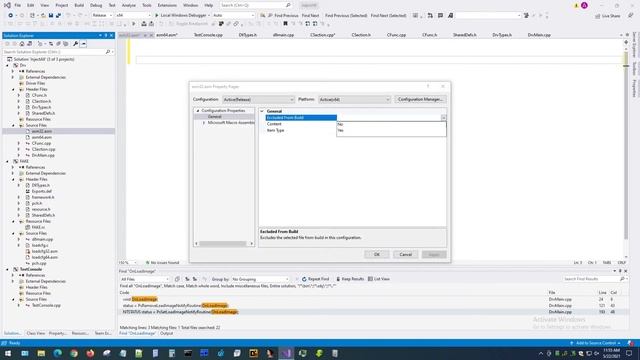
Task: Click the Search Solution Explorer field
Action: (x=58, y=52)
